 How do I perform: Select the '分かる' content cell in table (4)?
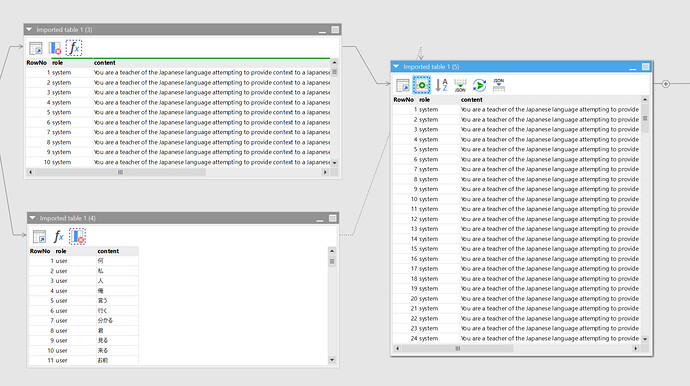[117, 320]
